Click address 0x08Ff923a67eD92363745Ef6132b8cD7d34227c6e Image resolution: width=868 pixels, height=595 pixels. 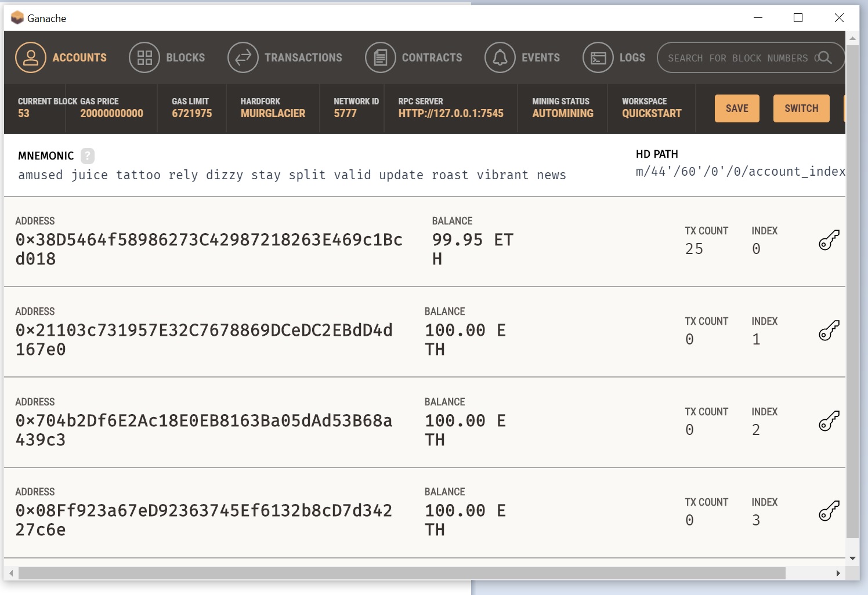204,520
